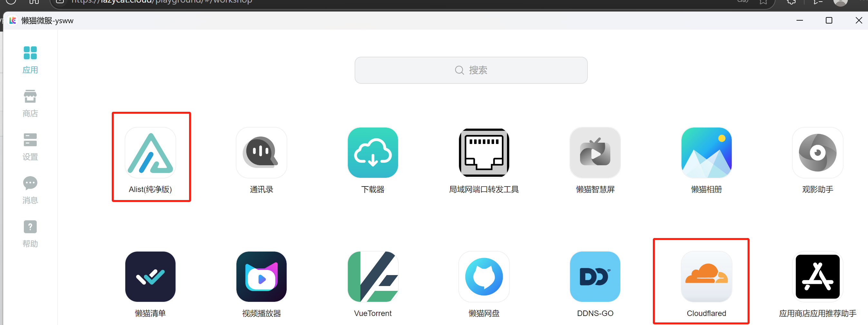Minimize the 懒猫微服-ysww window
The width and height of the screenshot is (868, 325).
tap(799, 21)
